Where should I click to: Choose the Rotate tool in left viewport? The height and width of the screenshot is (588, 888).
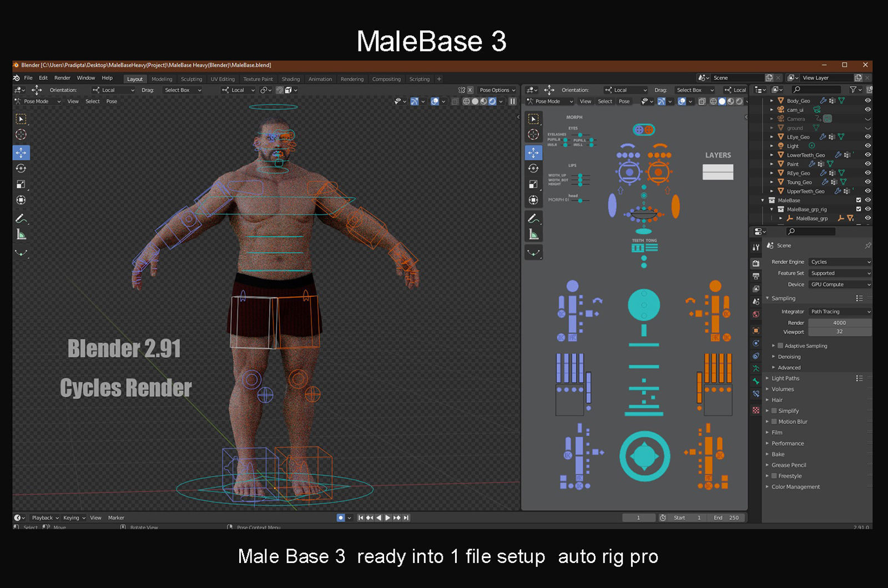pos(21,169)
